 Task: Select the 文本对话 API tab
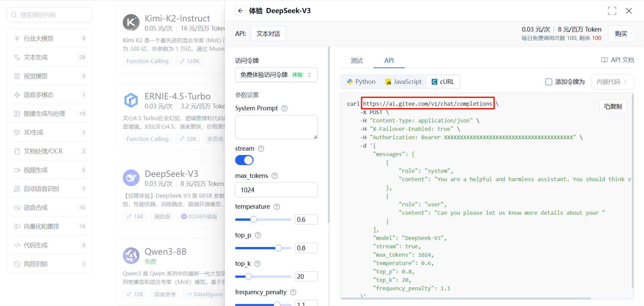click(x=268, y=34)
